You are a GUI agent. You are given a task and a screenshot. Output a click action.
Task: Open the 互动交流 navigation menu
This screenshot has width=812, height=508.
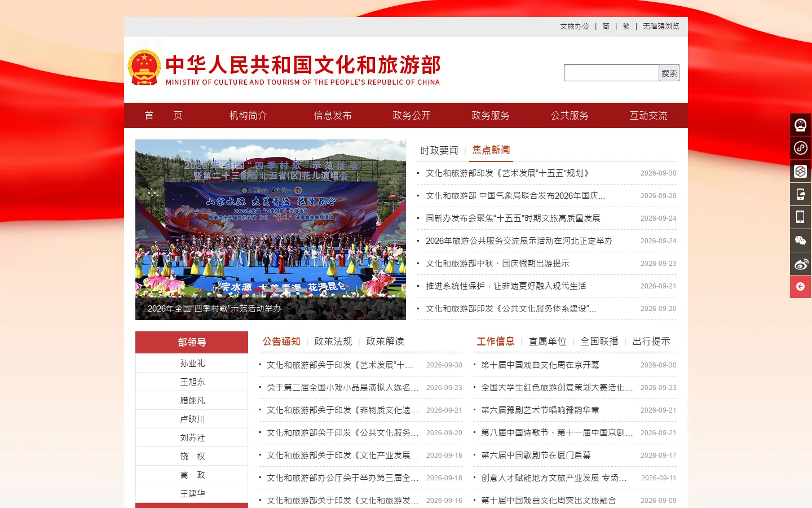[648, 116]
